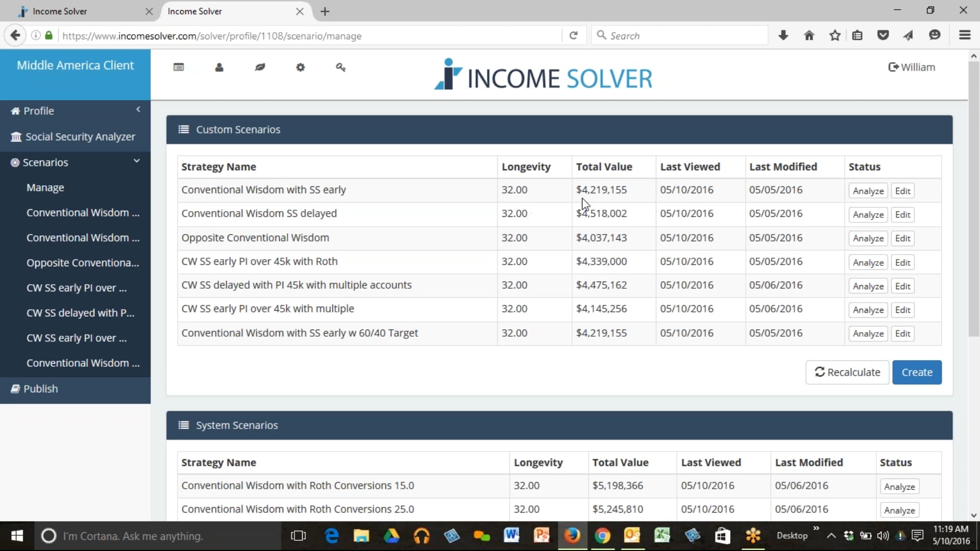Image resolution: width=980 pixels, height=551 pixels.
Task: Open the scenarios list icon in toolbar
Action: [x=179, y=67]
